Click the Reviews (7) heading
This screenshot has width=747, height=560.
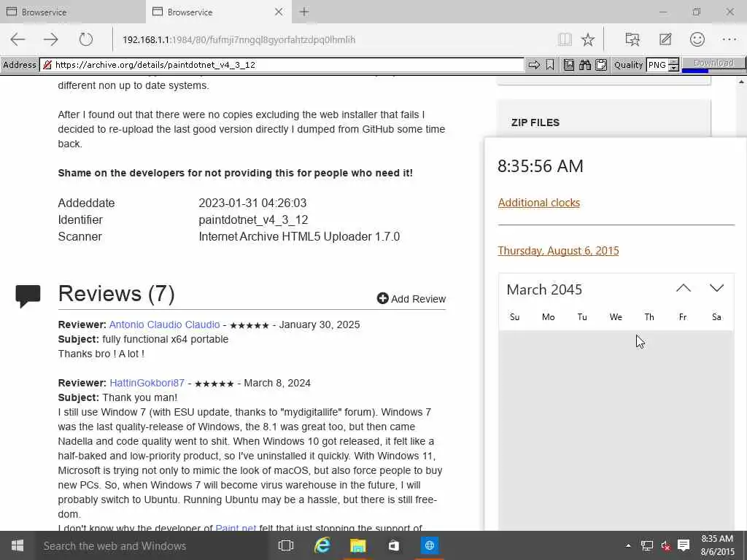[116, 293]
